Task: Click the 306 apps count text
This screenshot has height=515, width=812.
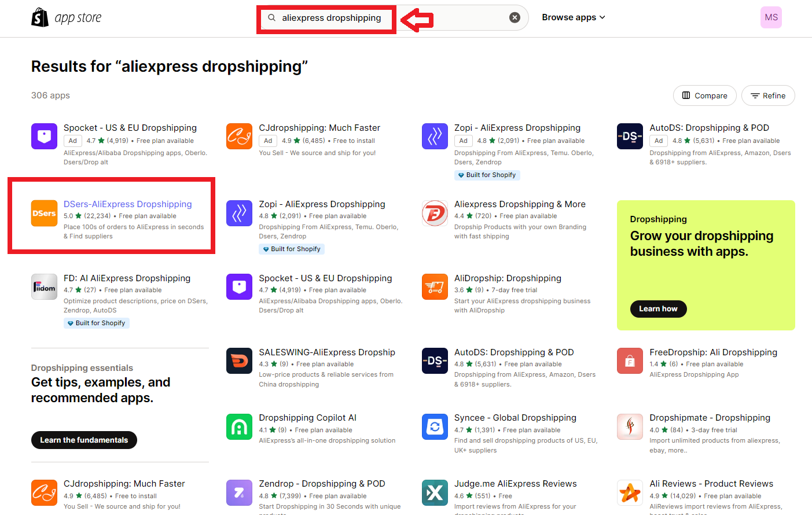Action: (50, 95)
